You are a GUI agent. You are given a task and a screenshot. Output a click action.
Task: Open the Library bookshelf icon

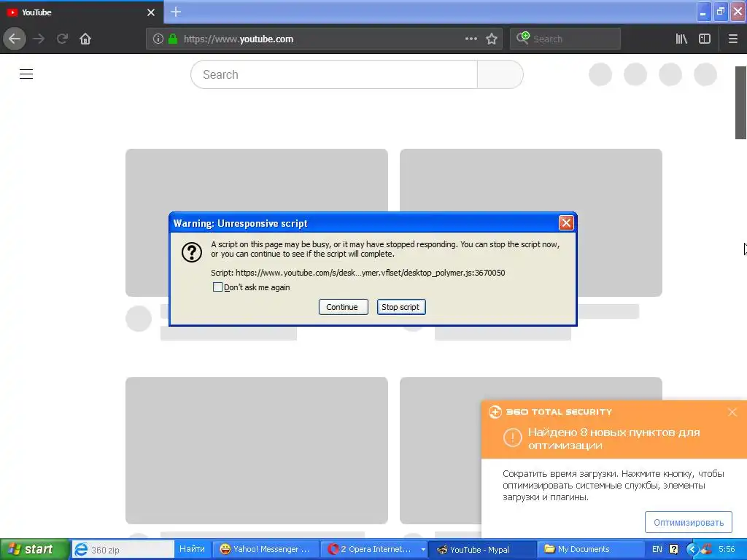[x=681, y=39]
